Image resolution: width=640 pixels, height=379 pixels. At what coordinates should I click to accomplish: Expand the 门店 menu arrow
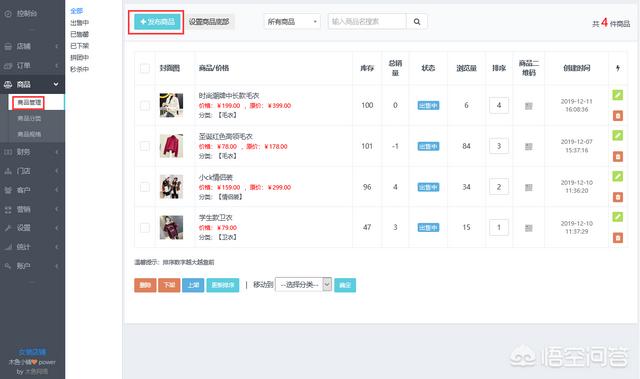pos(57,171)
